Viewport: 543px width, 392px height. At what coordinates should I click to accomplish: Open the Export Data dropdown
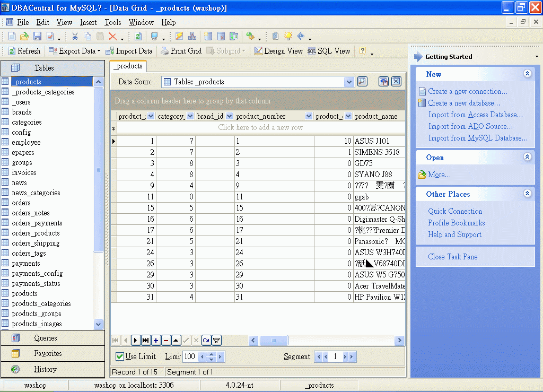[99, 51]
